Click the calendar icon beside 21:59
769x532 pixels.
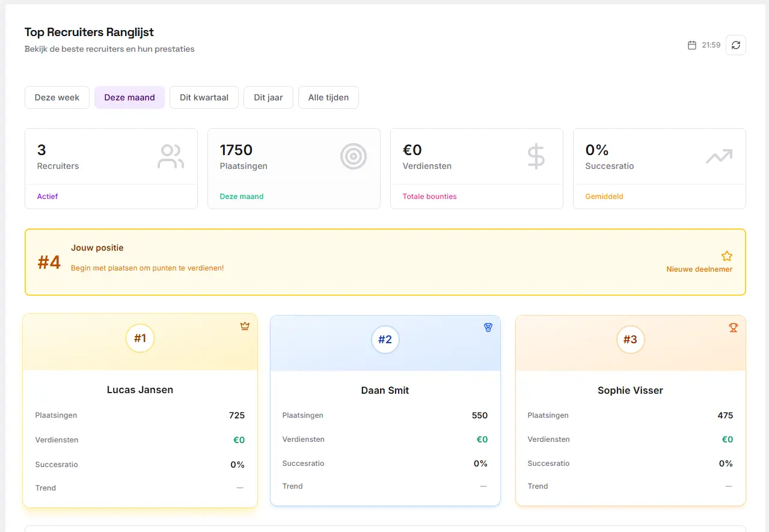pos(692,45)
